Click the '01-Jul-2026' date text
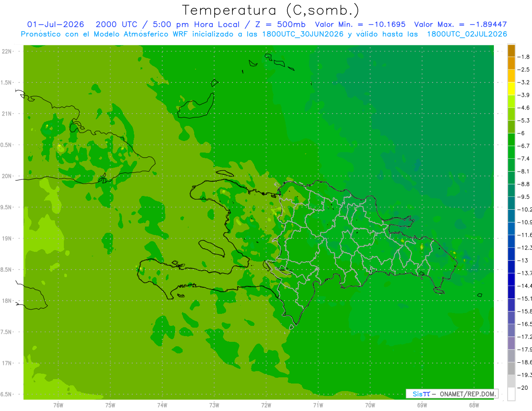This screenshot has height=411, width=532. 55,24
